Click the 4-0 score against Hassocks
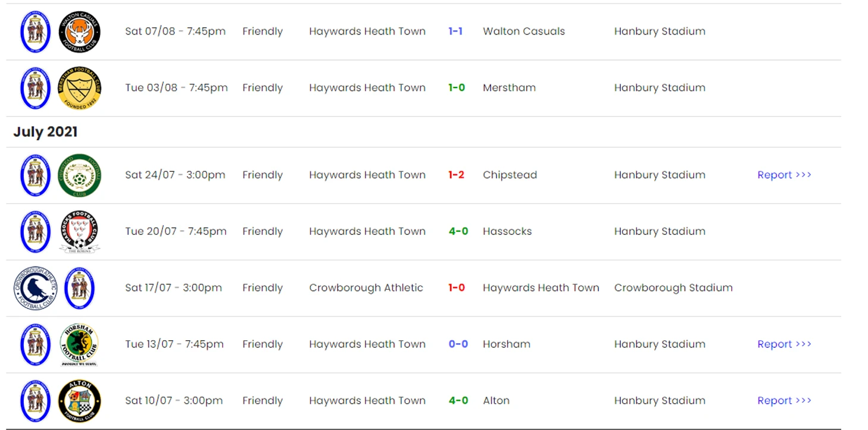The height and width of the screenshot is (430, 868). pyautogui.click(x=458, y=231)
